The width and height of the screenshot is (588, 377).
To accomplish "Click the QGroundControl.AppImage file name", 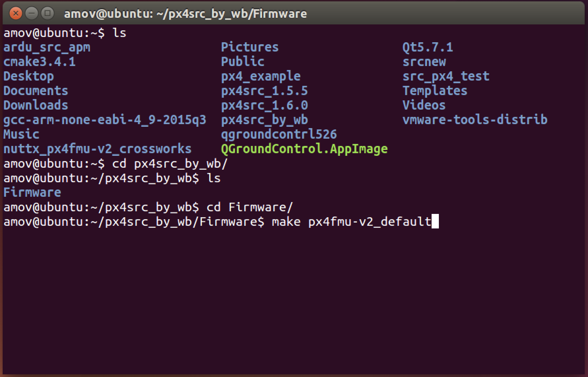I will click(304, 149).
